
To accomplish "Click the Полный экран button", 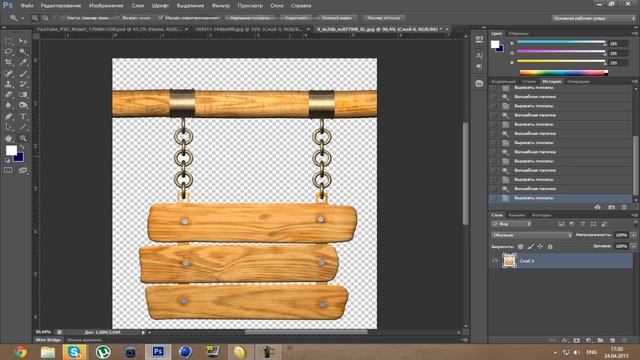I will [336, 18].
